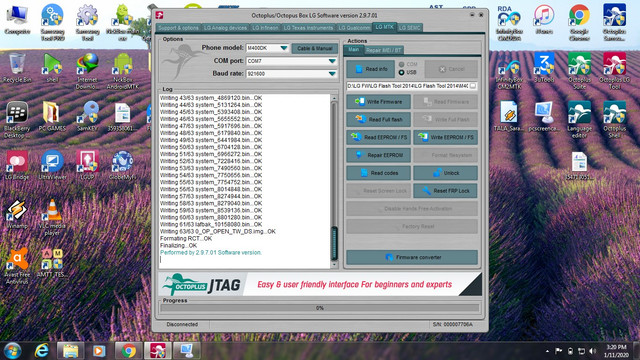Expand the Phone model dropdown
Viewport: 640px width, 360px height.
284,48
